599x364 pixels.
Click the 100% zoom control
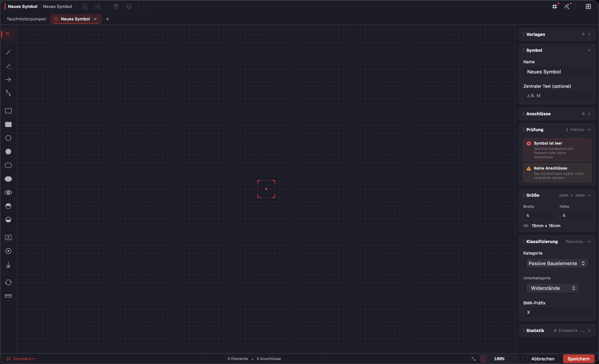[499, 359]
